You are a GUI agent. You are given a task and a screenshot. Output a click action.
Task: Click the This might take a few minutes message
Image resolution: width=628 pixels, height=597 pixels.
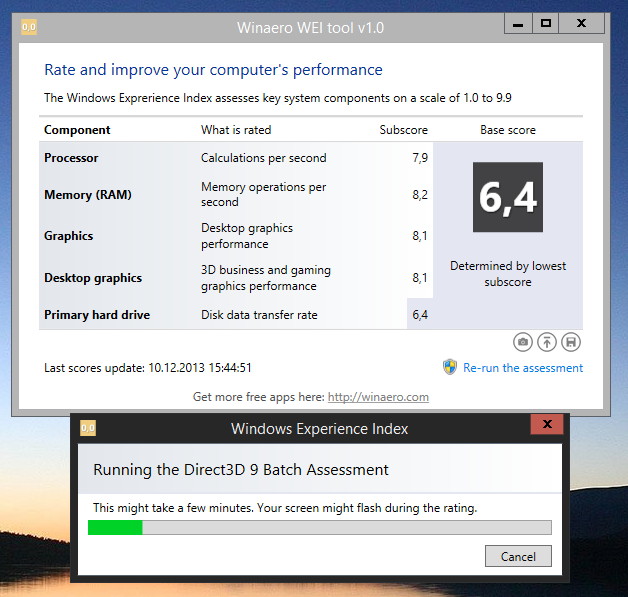click(x=285, y=508)
